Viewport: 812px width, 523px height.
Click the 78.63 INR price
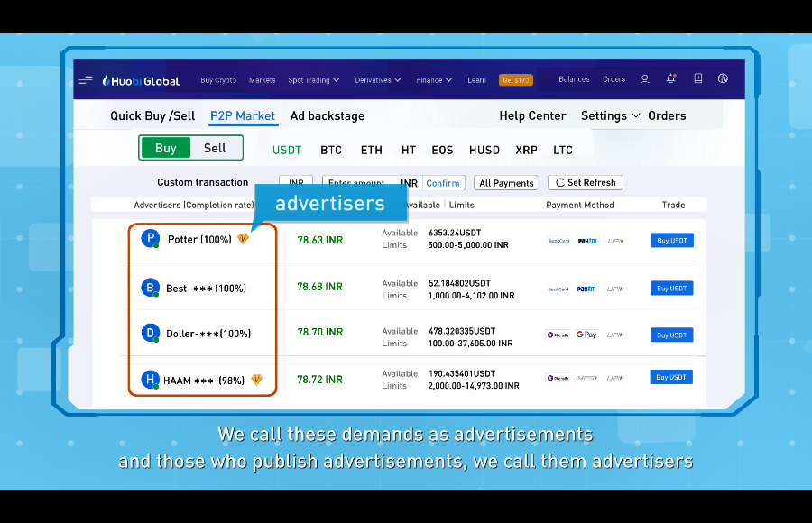(320, 240)
